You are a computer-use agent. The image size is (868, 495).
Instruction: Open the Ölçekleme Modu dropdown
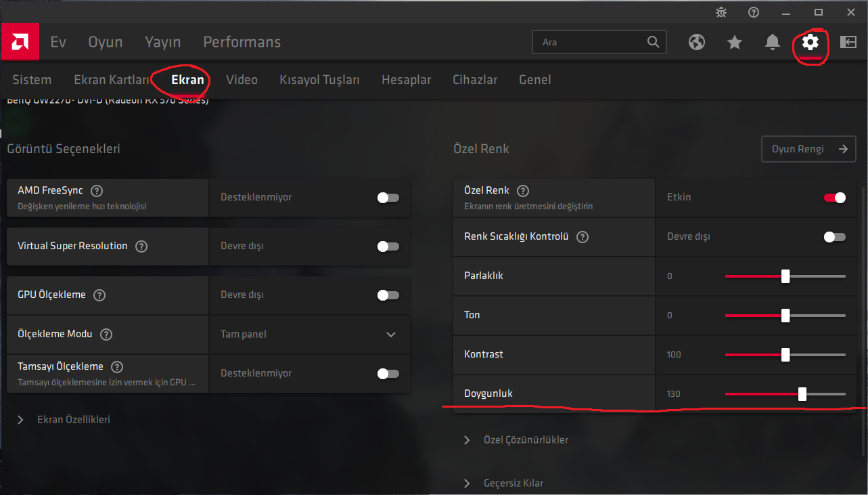[x=309, y=335]
